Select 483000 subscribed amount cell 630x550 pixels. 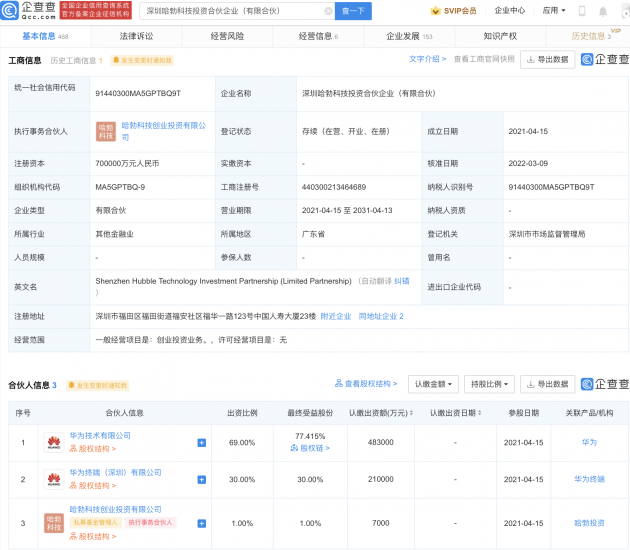click(380, 442)
